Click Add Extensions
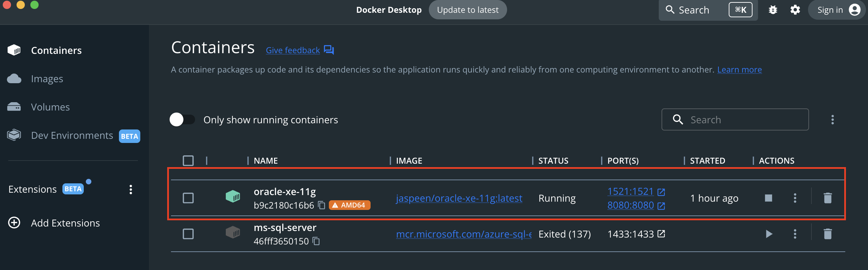Image resolution: width=868 pixels, height=270 pixels. click(65, 223)
